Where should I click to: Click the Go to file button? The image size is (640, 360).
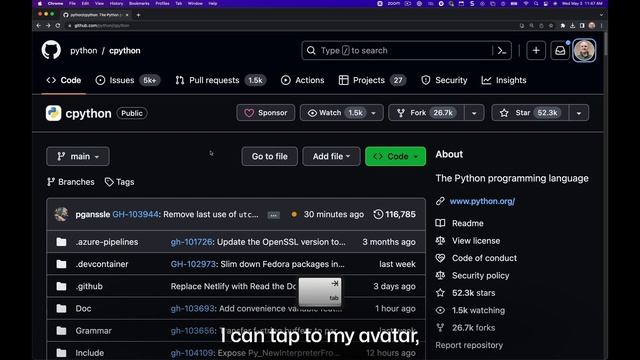point(269,156)
